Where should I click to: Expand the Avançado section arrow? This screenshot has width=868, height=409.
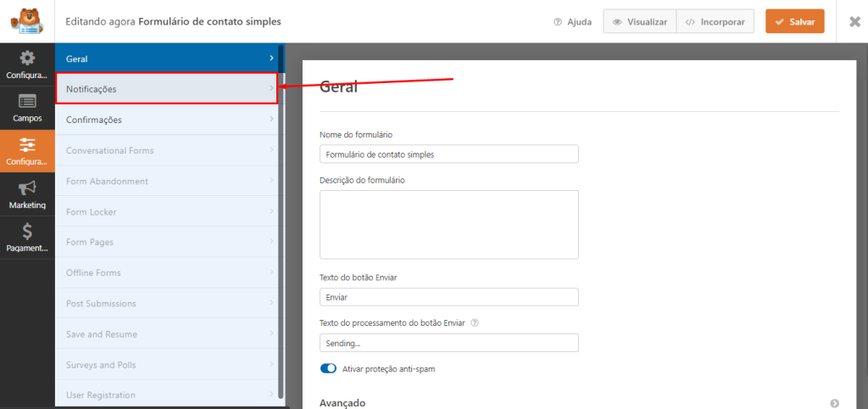pyautogui.click(x=835, y=403)
